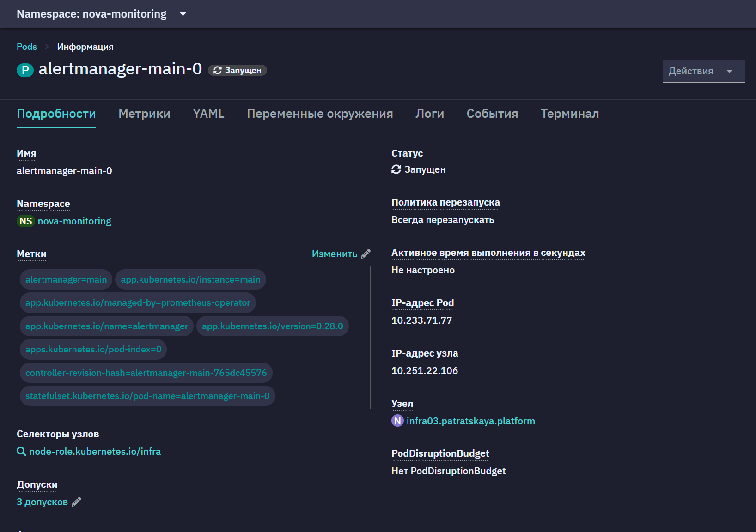Screen dimensions: 756x532
Task: Open the 3 допусков tolerations link
Action: click(42, 502)
